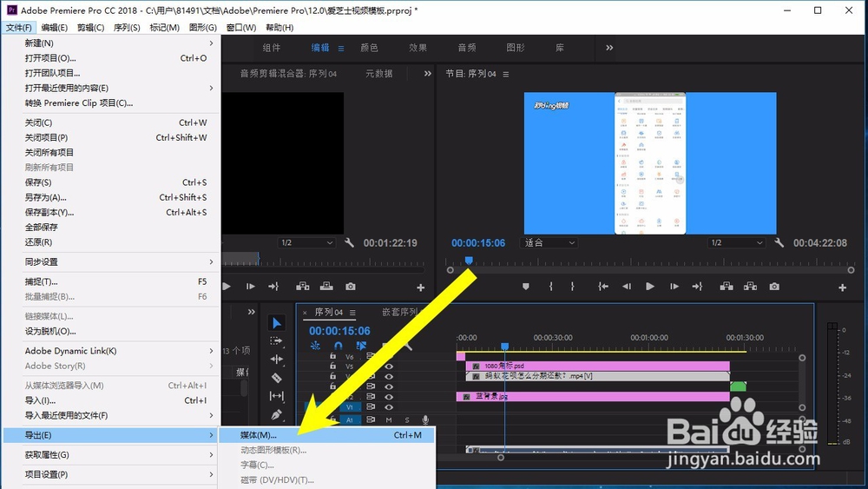Image resolution: width=868 pixels, height=489 pixels.
Task: Toggle Linked Selection in timeline
Action: tap(361, 346)
